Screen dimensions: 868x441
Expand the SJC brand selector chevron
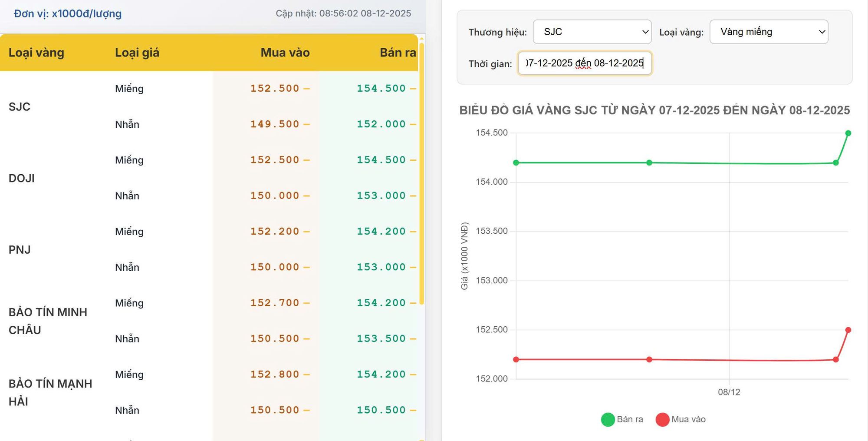pos(645,31)
